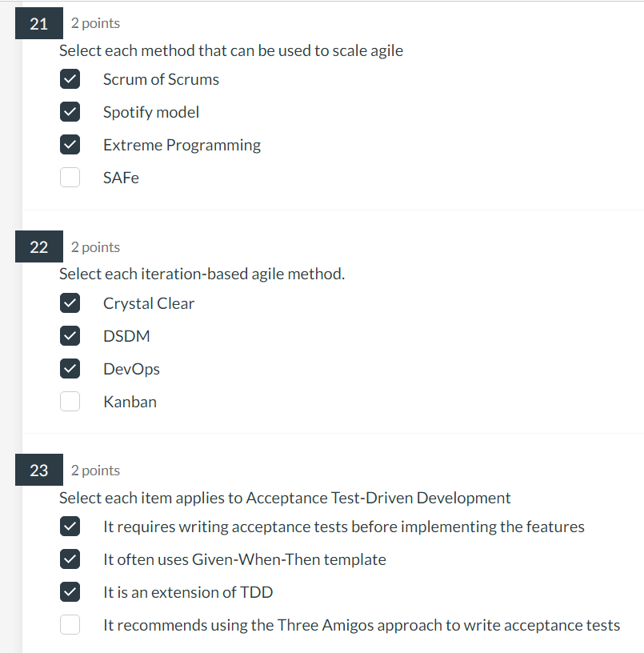
Task: Check the SAFe checkbox
Action: 70,177
